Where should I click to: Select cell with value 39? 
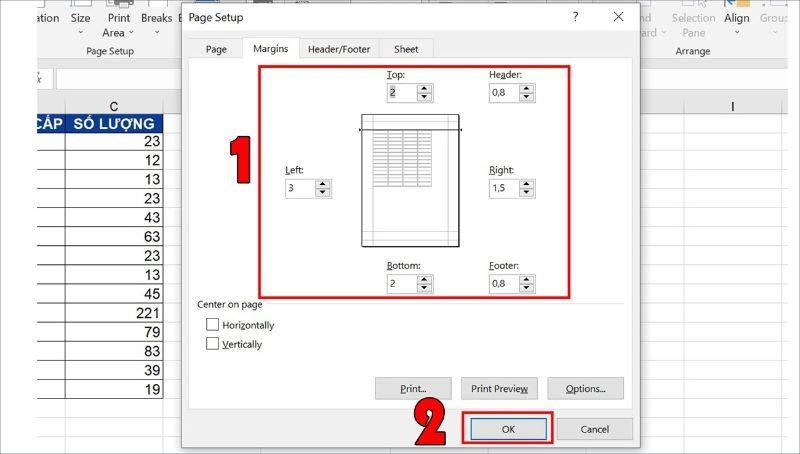pyautogui.click(x=114, y=370)
